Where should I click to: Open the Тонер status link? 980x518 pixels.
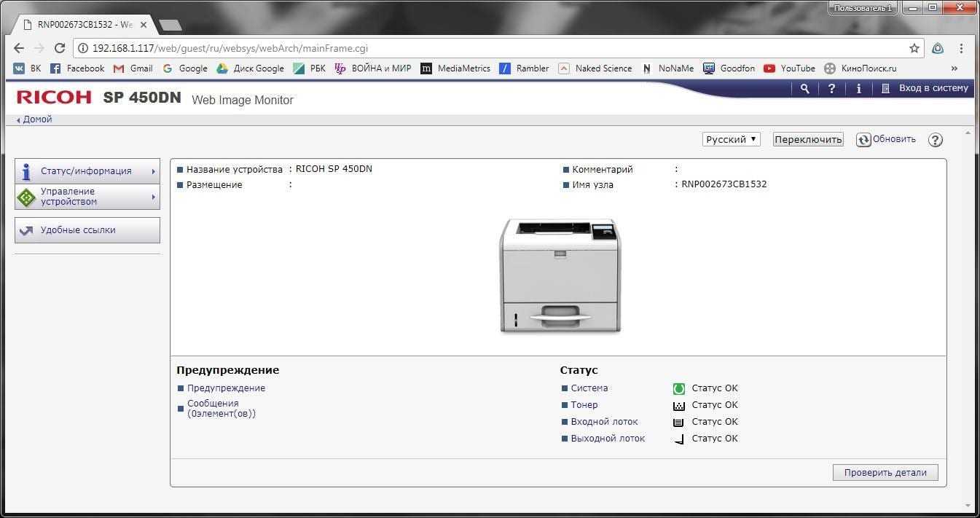coord(584,405)
